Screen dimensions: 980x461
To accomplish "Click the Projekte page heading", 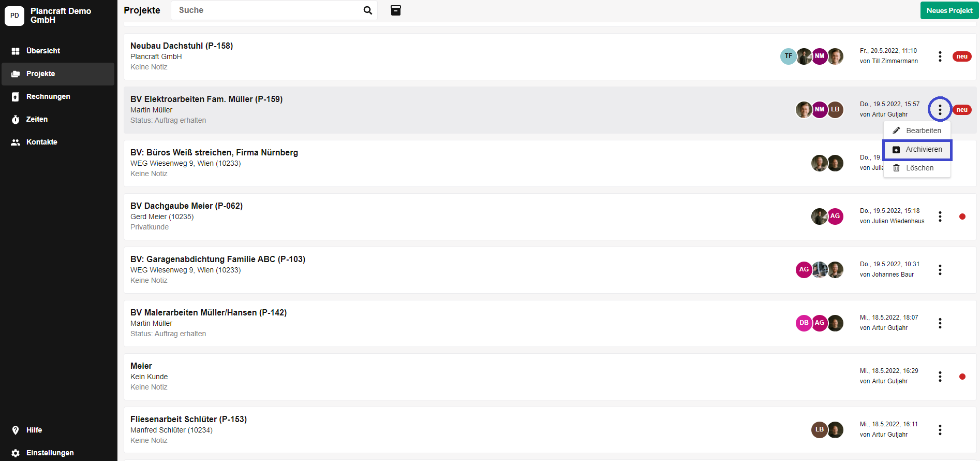I will (x=142, y=10).
